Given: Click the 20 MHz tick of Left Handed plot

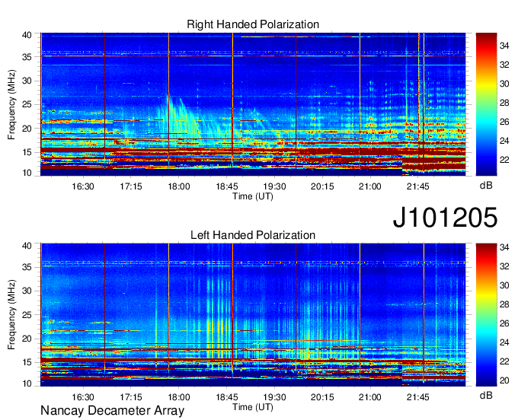Looking at the screenshot, I should point(27,339).
